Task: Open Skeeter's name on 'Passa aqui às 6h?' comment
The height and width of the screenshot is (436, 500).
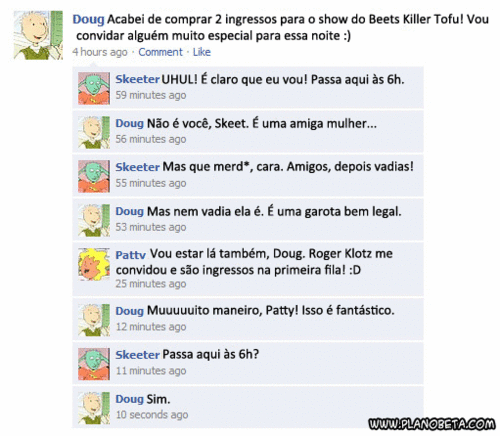Action: (137, 355)
